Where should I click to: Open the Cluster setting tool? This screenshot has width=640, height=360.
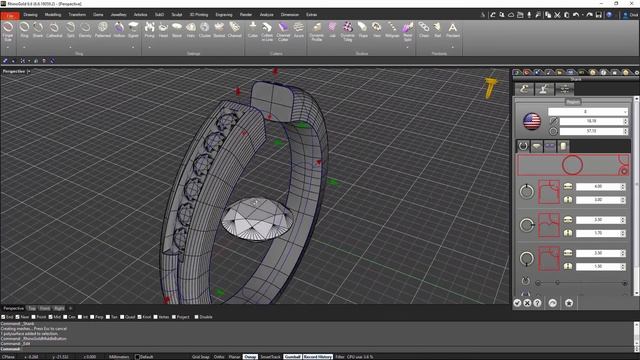pyautogui.click(x=204, y=30)
